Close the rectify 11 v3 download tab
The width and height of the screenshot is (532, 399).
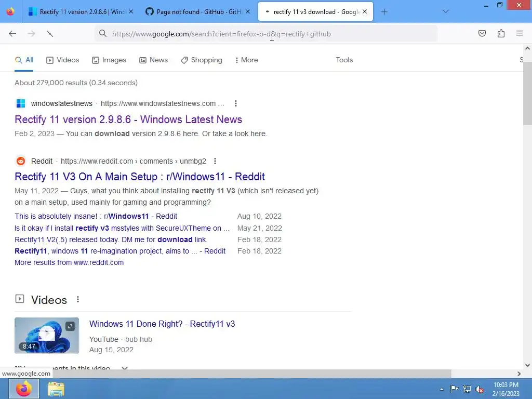click(365, 11)
